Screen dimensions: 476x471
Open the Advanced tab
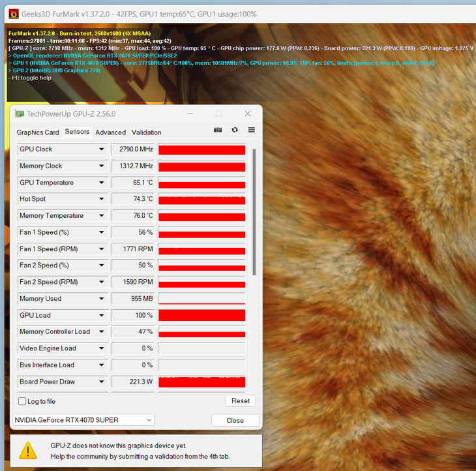point(110,132)
